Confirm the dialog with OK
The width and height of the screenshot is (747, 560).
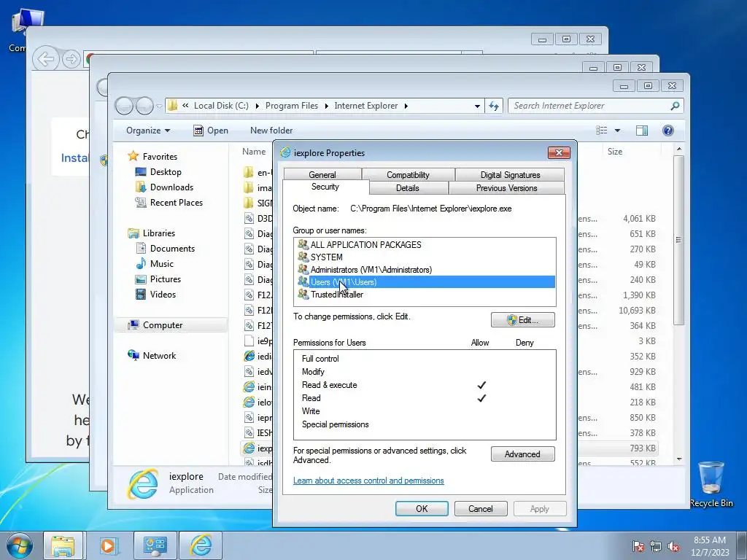point(422,508)
